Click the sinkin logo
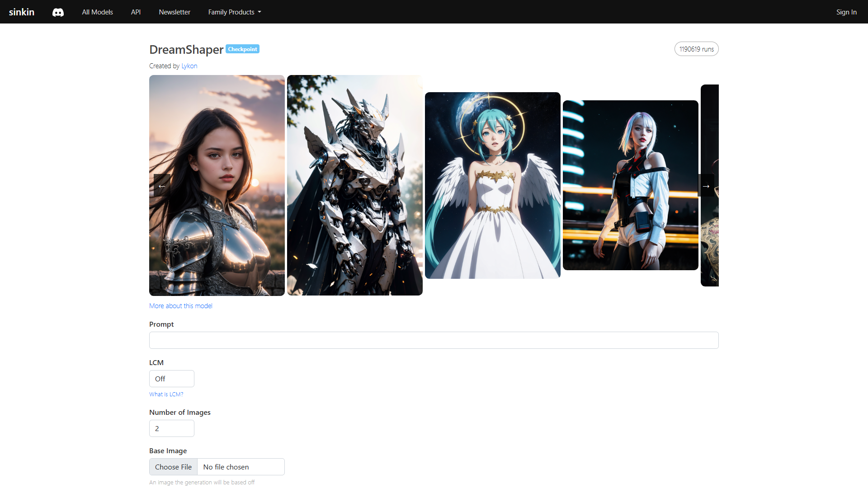The height and width of the screenshot is (488, 868). click(x=22, y=12)
